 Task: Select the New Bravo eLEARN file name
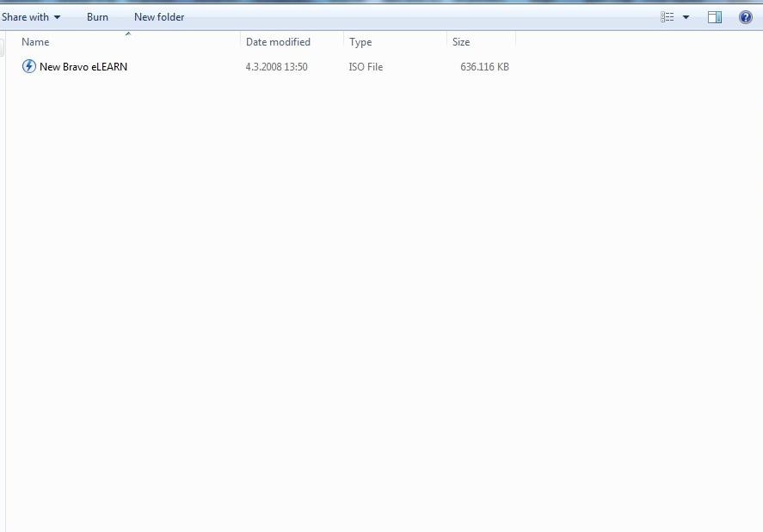[x=83, y=67]
